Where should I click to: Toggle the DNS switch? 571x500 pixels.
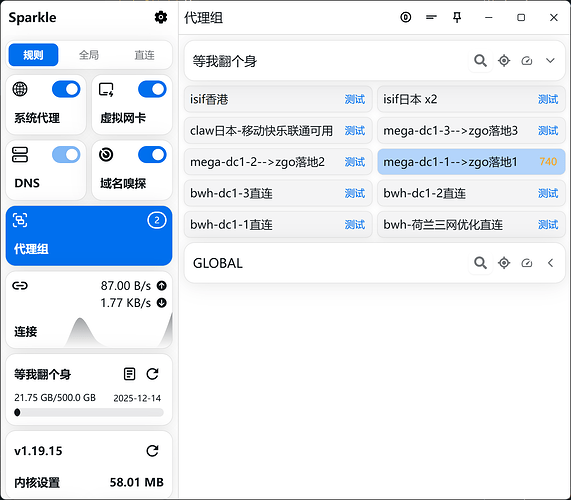(x=66, y=155)
